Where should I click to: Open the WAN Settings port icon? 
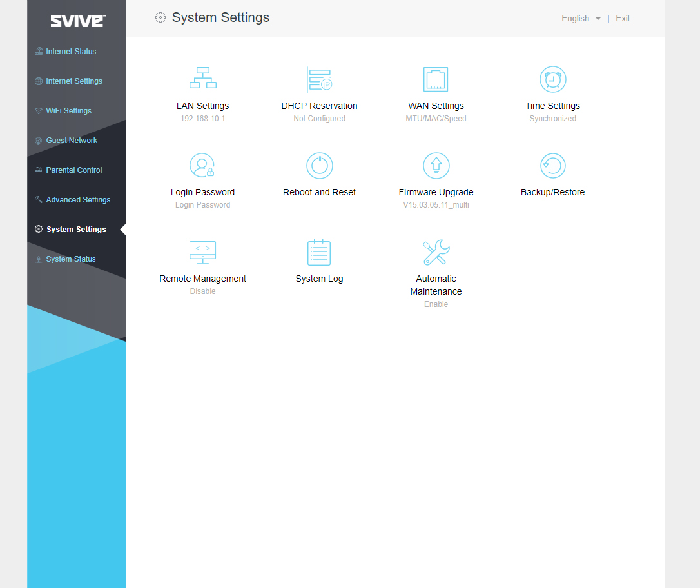point(436,79)
